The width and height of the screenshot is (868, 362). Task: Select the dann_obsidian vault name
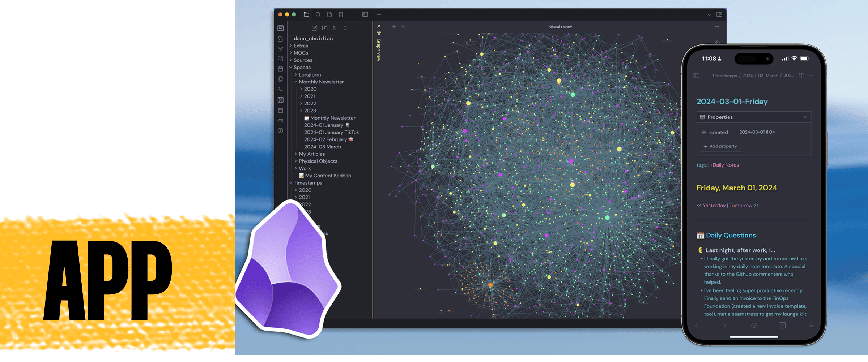point(313,39)
